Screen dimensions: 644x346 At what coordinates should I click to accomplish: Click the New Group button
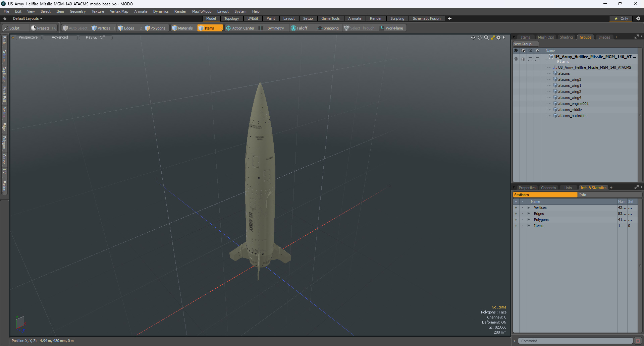tap(525, 44)
